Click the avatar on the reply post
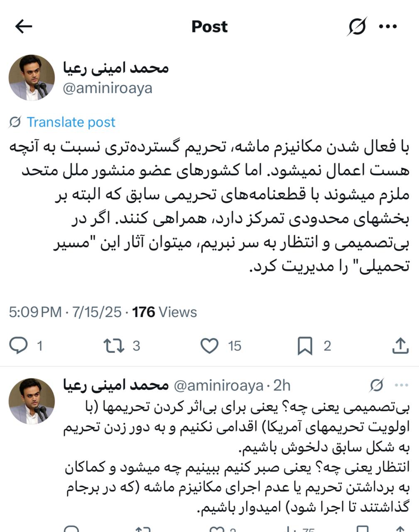Viewport: 419px width, 532px height. coord(32,401)
